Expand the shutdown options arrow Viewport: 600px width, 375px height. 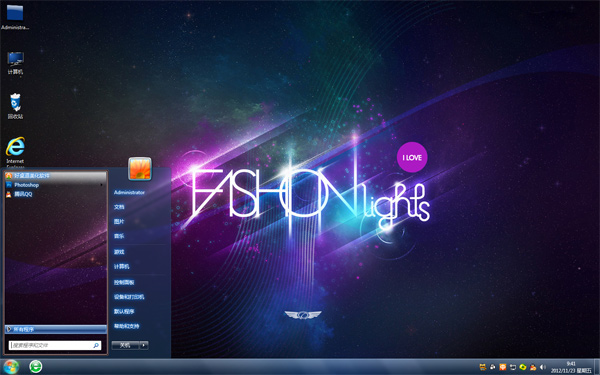[144, 345]
